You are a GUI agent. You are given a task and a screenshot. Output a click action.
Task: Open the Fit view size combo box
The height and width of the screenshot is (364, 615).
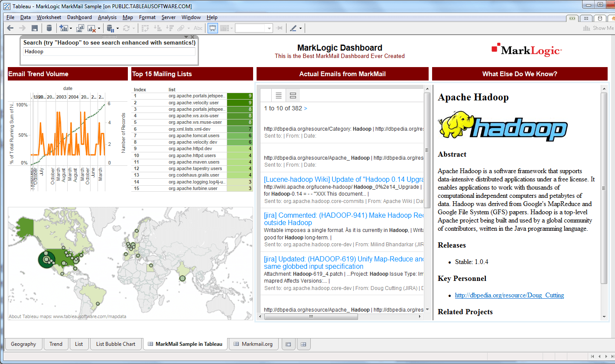[x=254, y=28]
